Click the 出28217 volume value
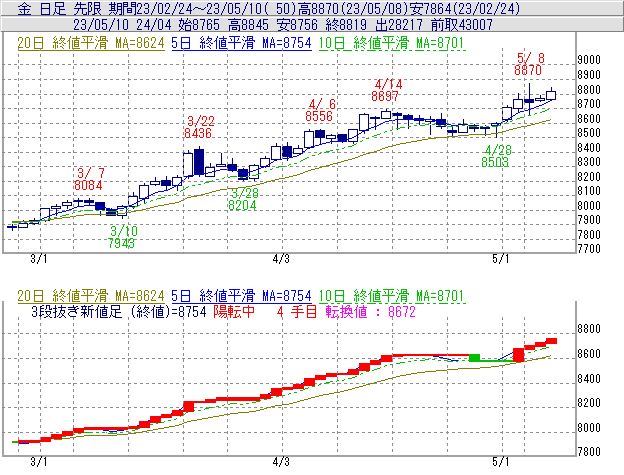The height and width of the screenshot is (475, 624). coord(399,25)
